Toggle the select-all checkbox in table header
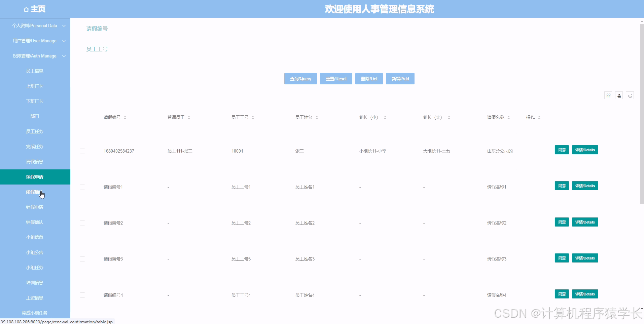The height and width of the screenshot is (324, 644). point(82,117)
